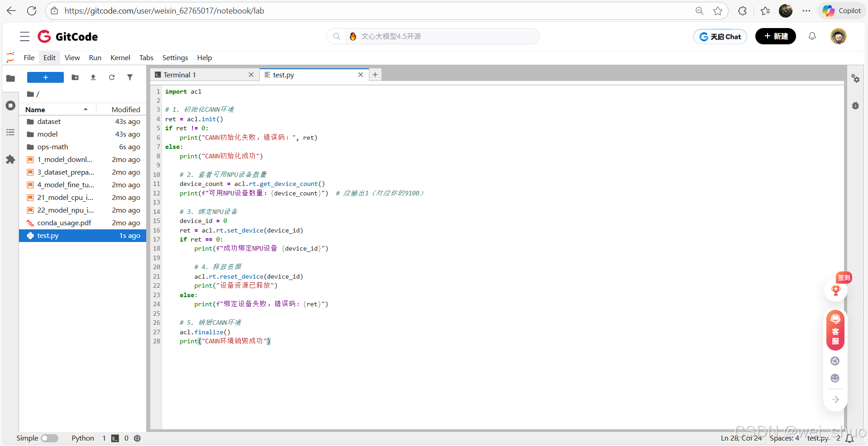Open browser profile avatar in toolbar
This screenshot has height=446, width=868.
pyautogui.click(x=786, y=11)
